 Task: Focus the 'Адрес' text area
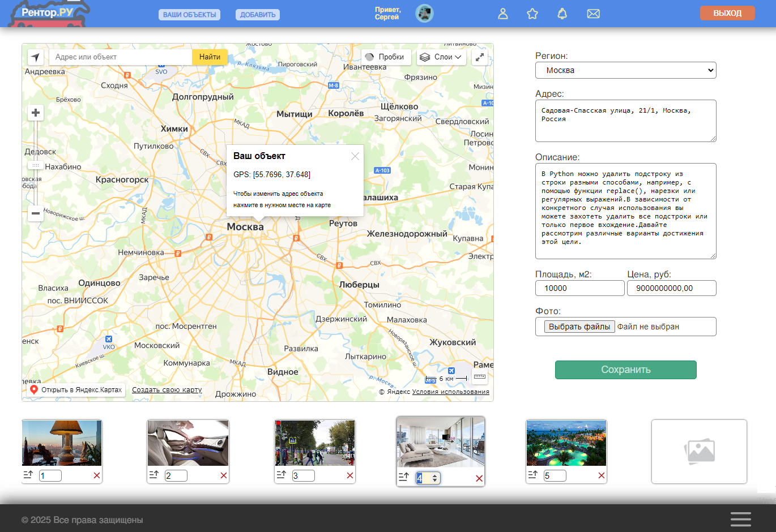tap(626, 121)
